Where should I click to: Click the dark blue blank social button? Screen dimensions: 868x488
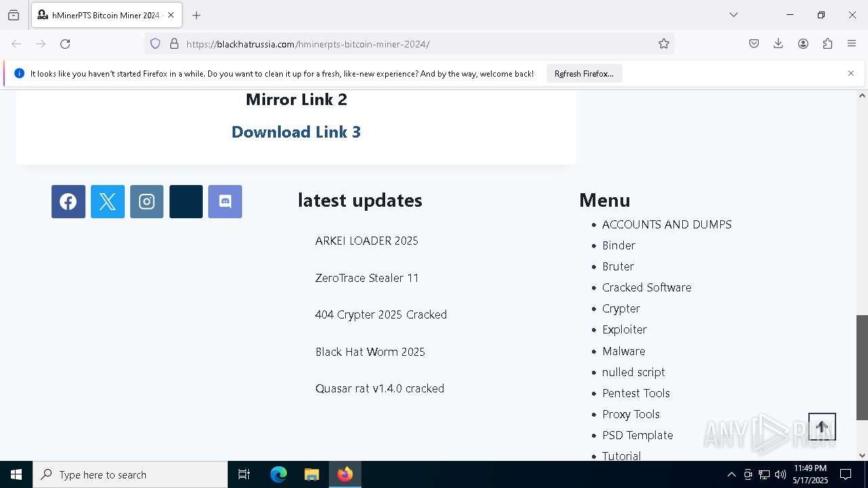point(186,201)
